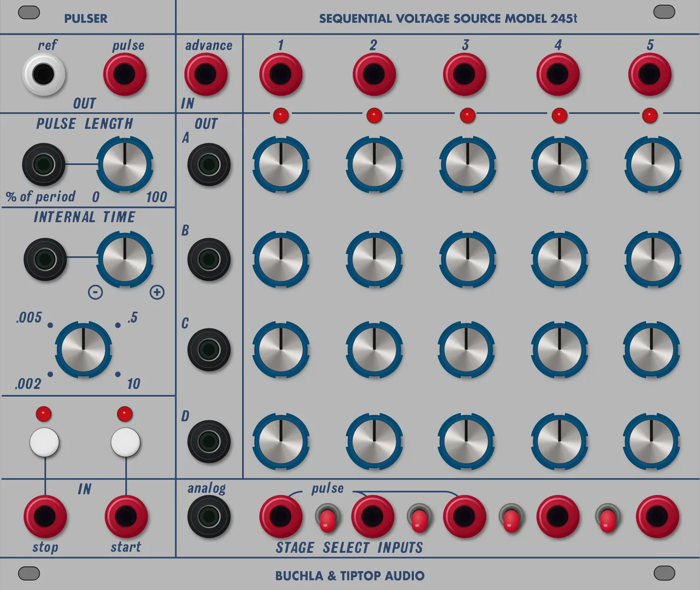700x590 pixels.
Task: Flip the toggle switch after the fourth stage select jack
Action: click(608, 518)
